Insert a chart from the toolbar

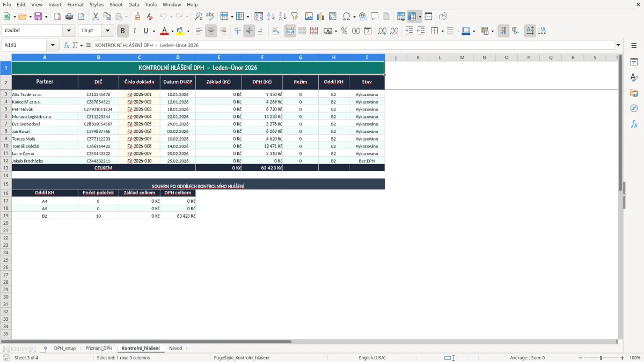321,17
